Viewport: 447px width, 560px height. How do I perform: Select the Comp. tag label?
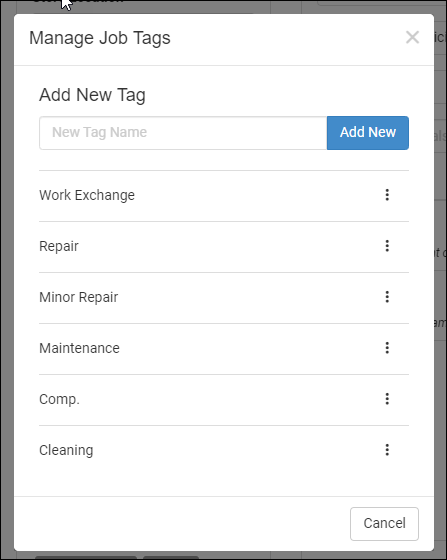coord(59,399)
